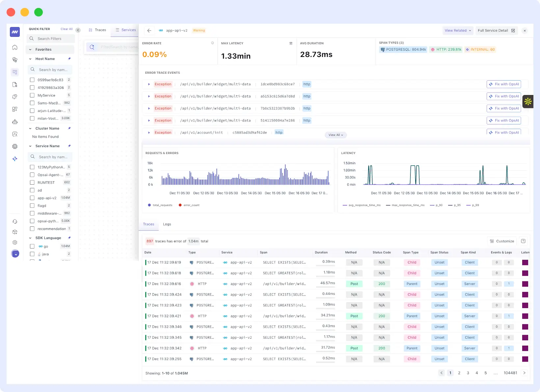Expand the View All dropdown under error traces
This screenshot has height=392, width=540.
pyautogui.click(x=336, y=135)
